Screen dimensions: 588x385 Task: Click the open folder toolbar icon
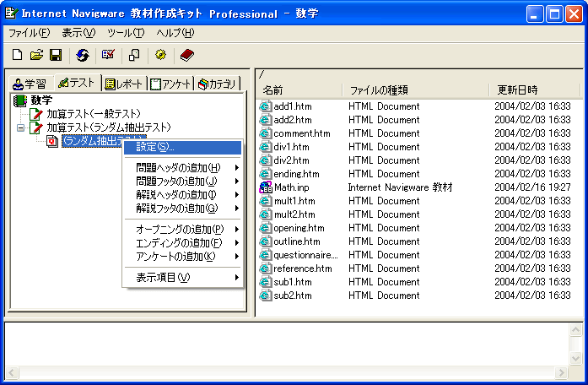click(x=36, y=55)
